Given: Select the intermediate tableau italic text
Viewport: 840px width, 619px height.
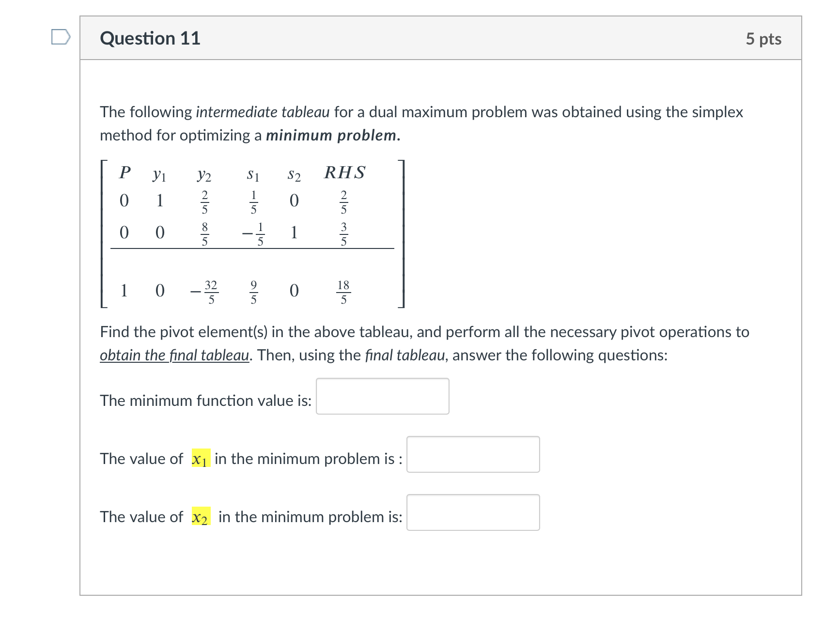Looking at the screenshot, I should tap(264, 111).
